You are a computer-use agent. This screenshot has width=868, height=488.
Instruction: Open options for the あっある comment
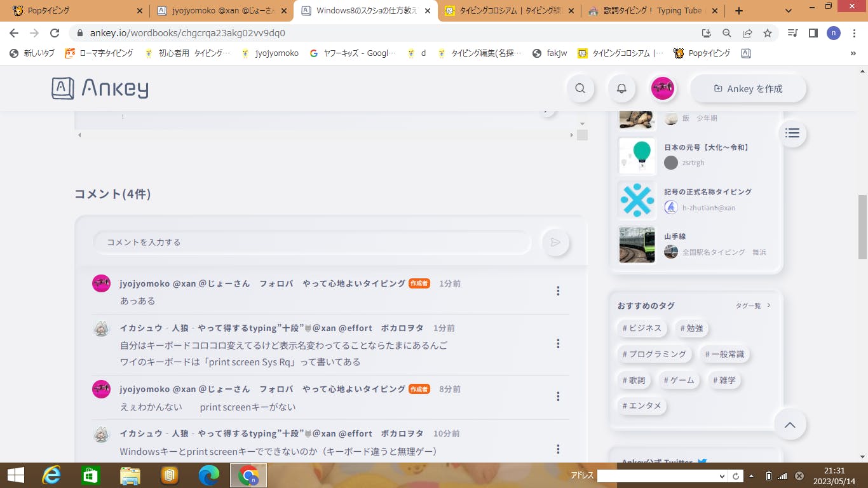click(558, 291)
